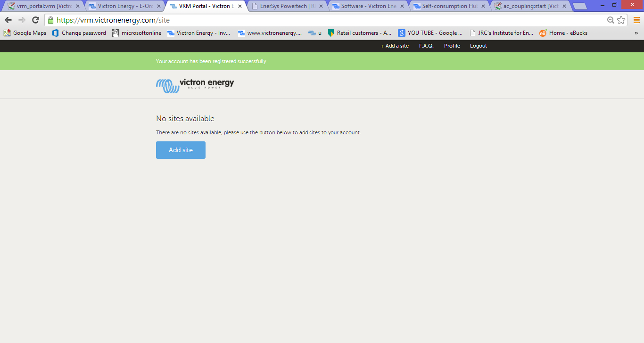Screen dimensions: 644x343
Task: Bookmark this page with star icon
Action: pyautogui.click(x=621, y=20)
